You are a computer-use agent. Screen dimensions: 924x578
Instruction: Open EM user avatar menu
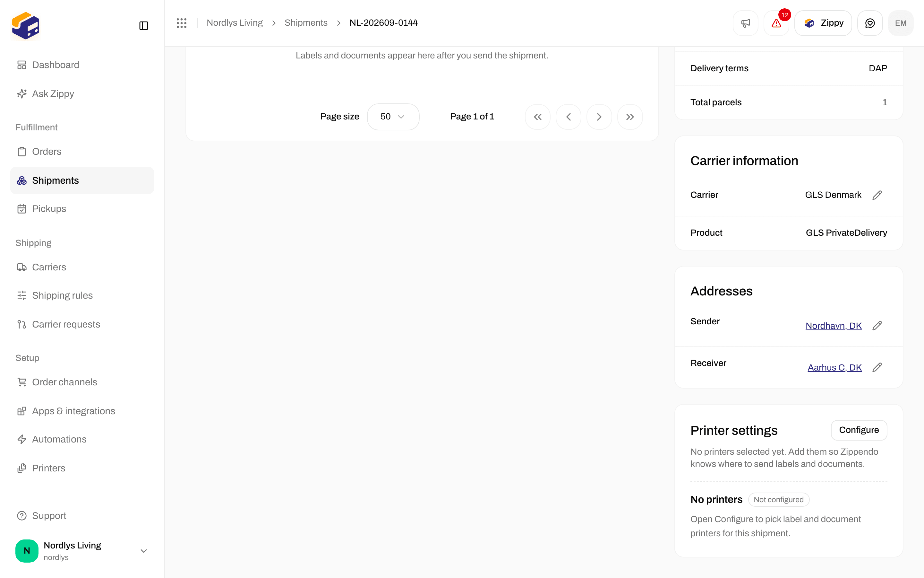point(901,23)
